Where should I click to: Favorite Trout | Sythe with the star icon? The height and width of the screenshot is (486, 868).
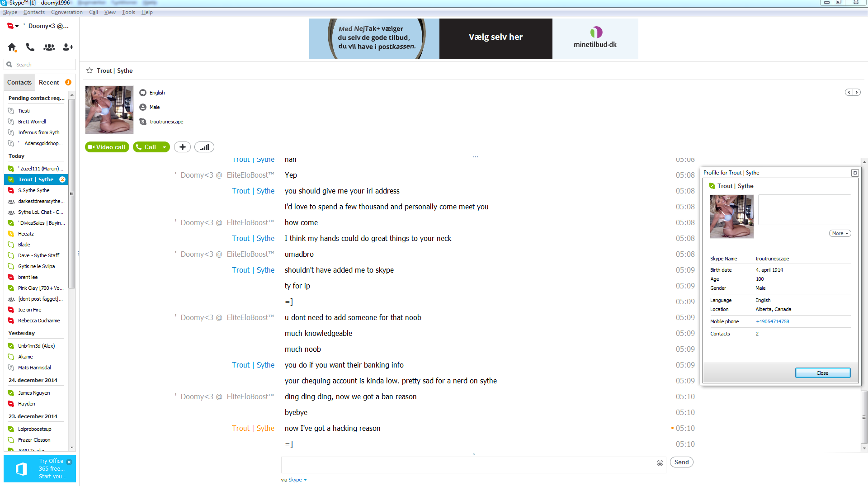point(90,71)
